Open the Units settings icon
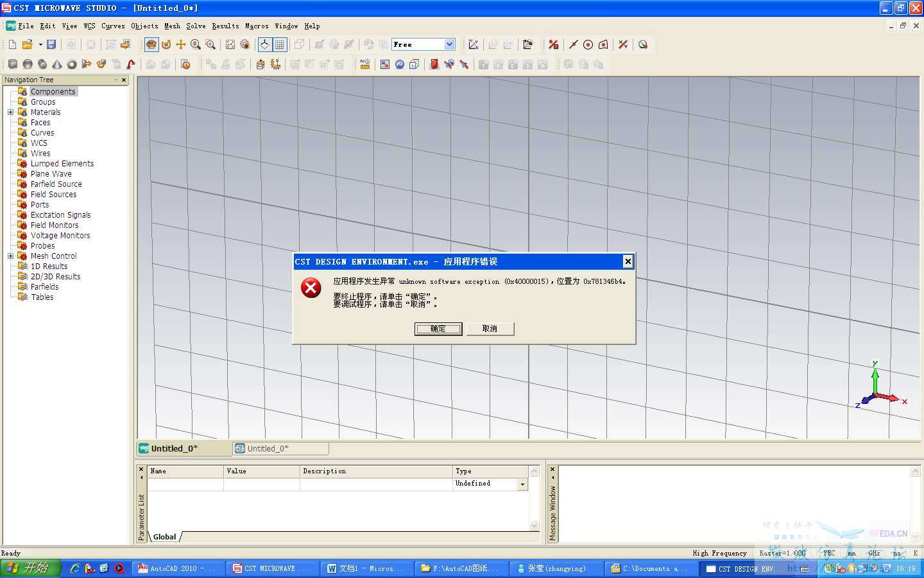The height and width of the screenshot is (578, 924). (365, 64)
